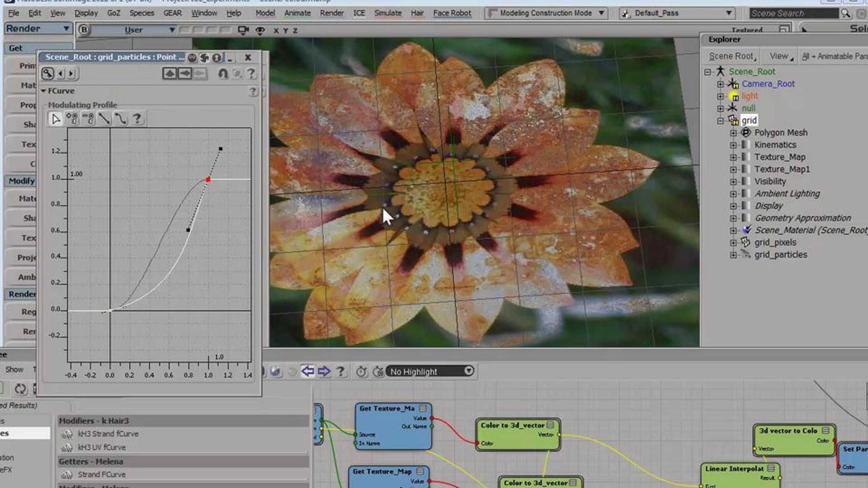
Task: Choose the add key tool in Modulating Profile
Action: (x=72, y=119)
